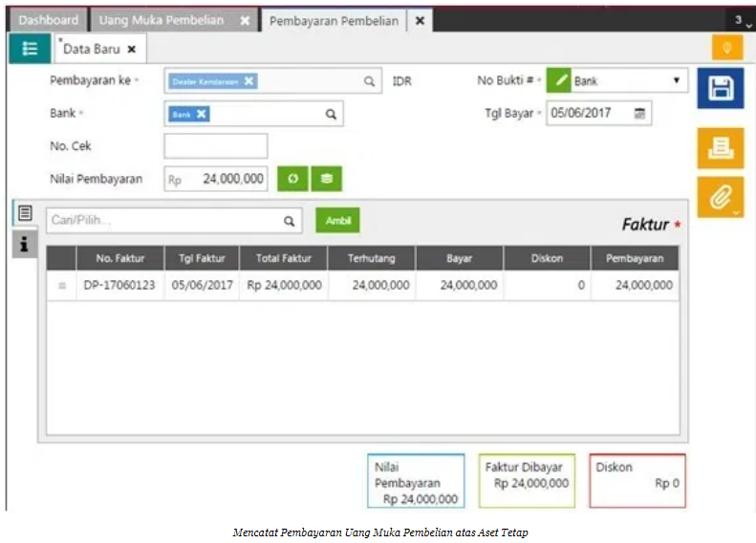Switch to the Dashboard tab

(48, 20)
